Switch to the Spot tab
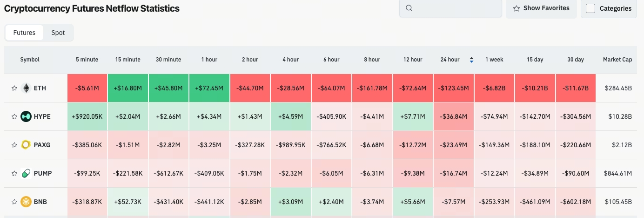Viewport: 644px width, 218px height. click(58, 33)
